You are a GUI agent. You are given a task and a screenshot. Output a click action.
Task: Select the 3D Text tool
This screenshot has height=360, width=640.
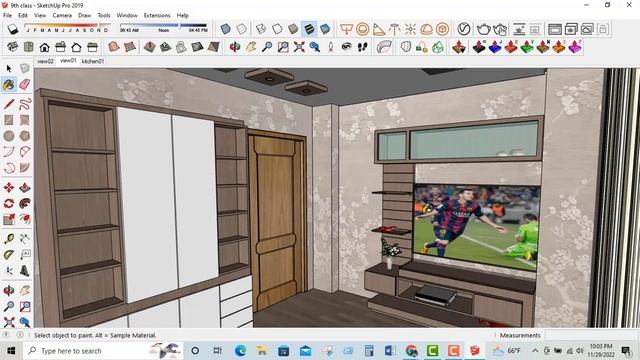click(x=24, y=271)
